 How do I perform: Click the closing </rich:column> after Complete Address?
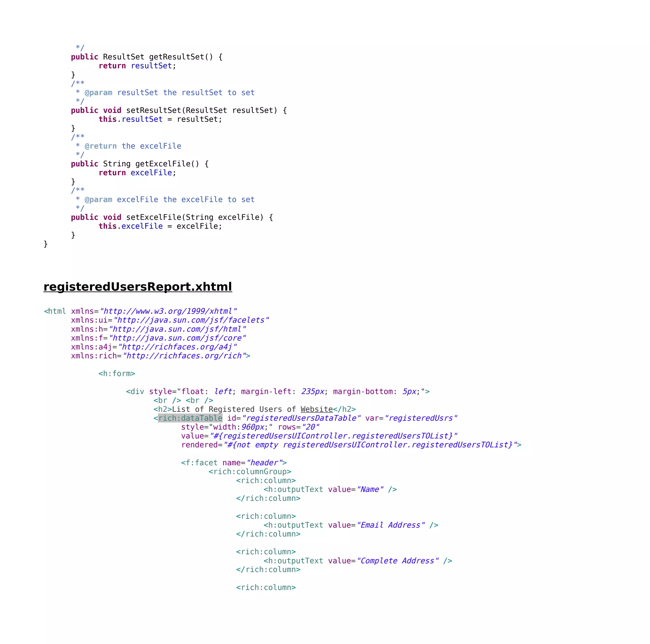[x=269, y=570]
